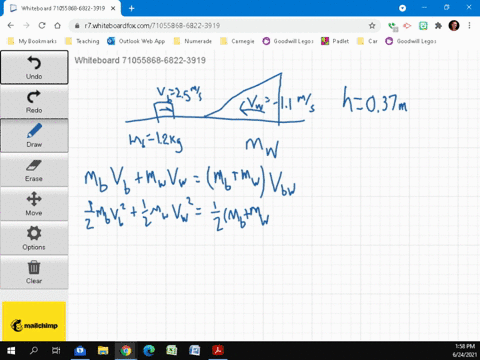Open My Bookmarks folder
The width and height of the screenshot is (480, 360).
point(32,41)
